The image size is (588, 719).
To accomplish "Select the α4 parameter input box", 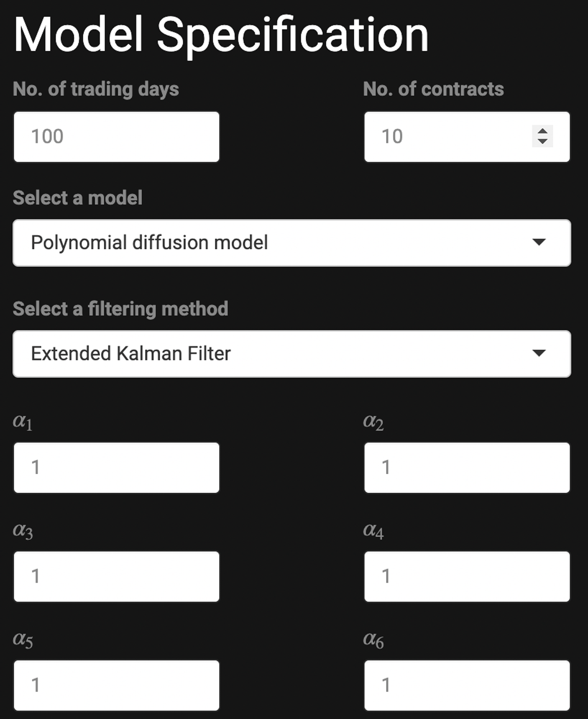I will 467,576.
